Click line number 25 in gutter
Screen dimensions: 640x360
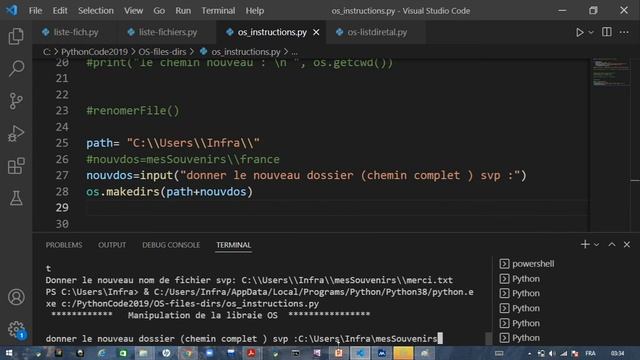tap(62, 143)
